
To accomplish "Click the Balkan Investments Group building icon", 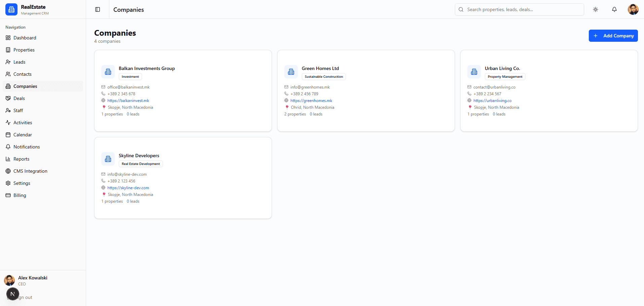I will pos(108,72).
